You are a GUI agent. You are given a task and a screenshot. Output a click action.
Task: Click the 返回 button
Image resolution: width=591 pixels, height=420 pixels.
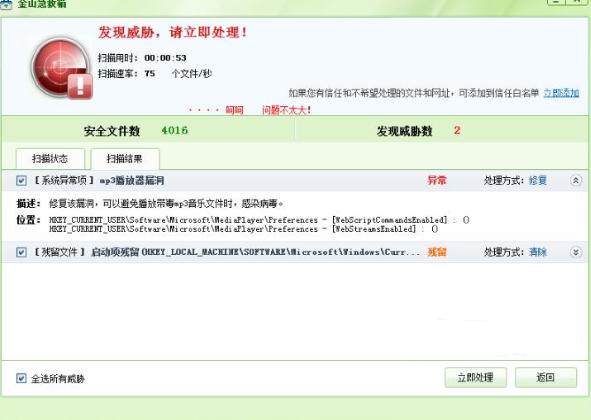pos(545,377)
